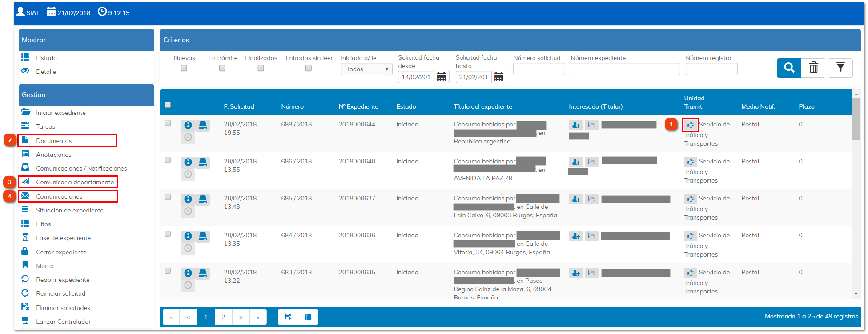This screenshot has width=868, height=334.
Task: Open Comunicar a departamento
Action: [75, 182]
